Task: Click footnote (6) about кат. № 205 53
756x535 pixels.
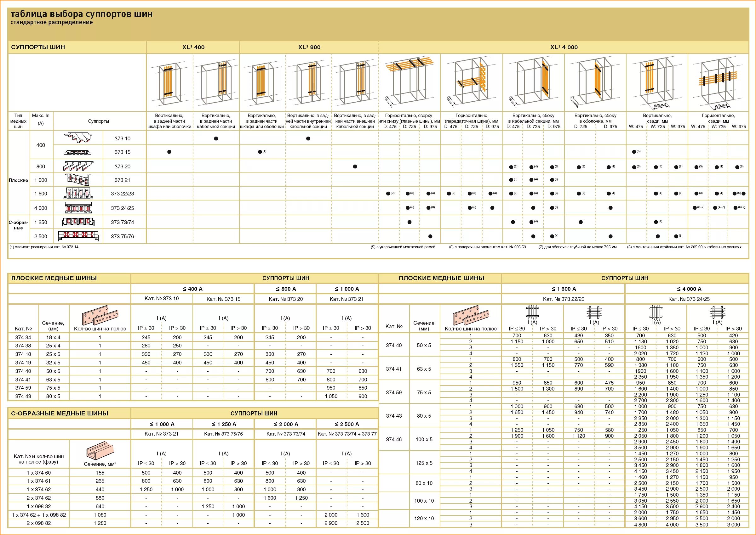Action: point(487,247)
